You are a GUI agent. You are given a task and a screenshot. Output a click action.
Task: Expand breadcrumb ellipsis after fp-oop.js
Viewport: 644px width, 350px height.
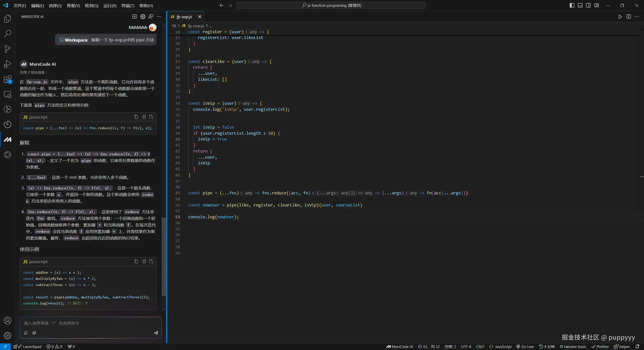click(211, 26)
